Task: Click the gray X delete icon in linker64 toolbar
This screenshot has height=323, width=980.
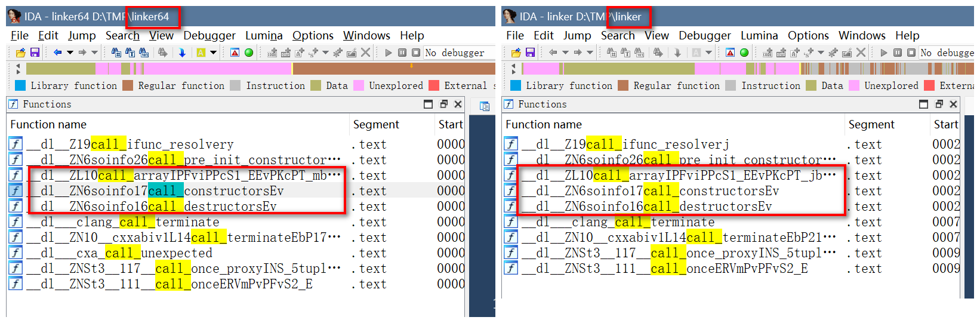Action: tap(366, 53)
